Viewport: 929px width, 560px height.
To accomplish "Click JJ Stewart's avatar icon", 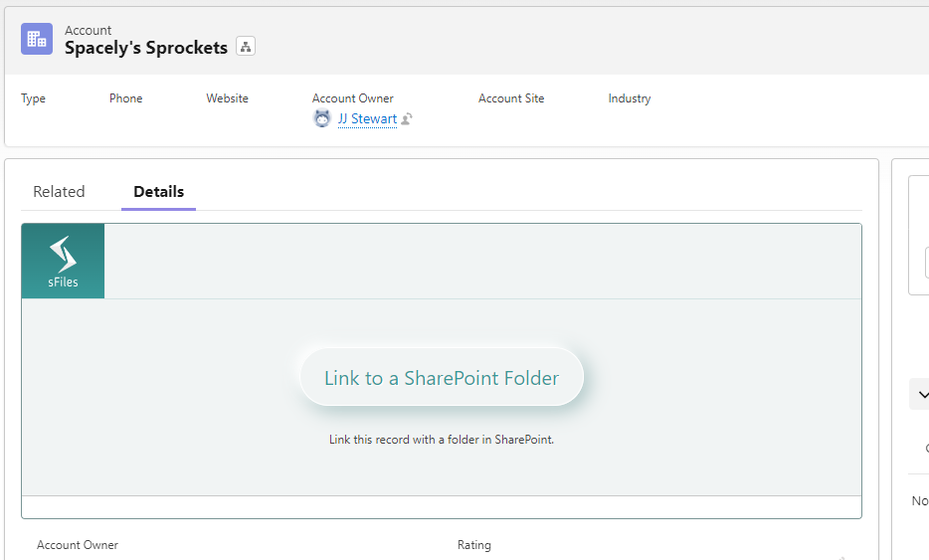I will [x=321, y=118].
